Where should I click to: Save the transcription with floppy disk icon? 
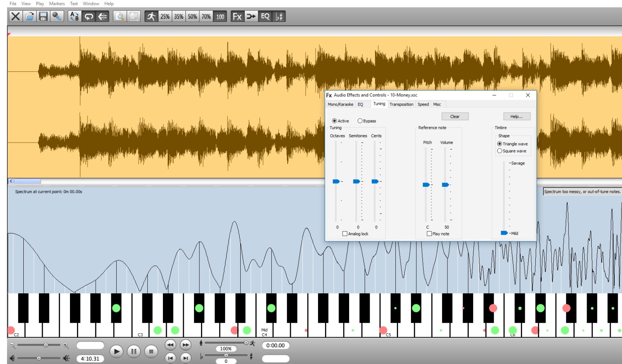tap(43, 16)
